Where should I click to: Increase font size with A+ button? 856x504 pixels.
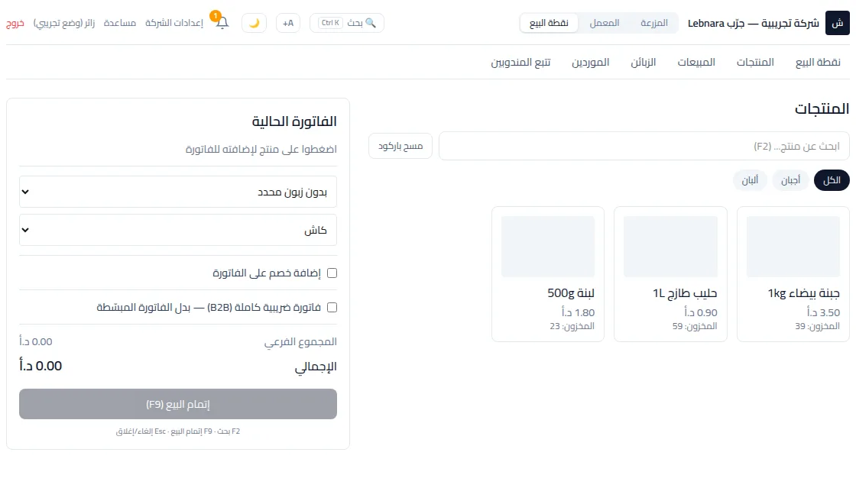click(x=287, y=23)
